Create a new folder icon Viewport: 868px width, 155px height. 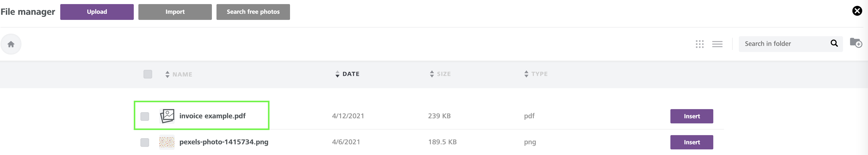click(x=856, y=43)
